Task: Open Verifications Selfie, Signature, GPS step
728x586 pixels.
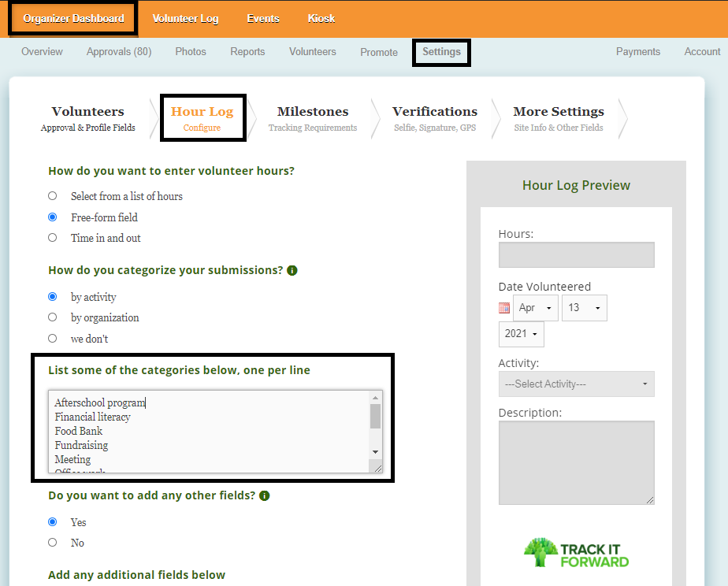Action: point(435,118)
